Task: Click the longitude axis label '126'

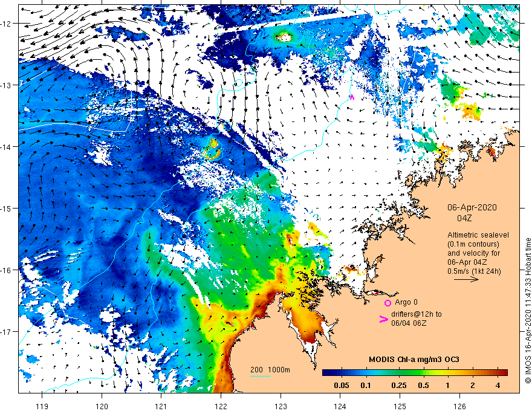Action: coord(459,406)
